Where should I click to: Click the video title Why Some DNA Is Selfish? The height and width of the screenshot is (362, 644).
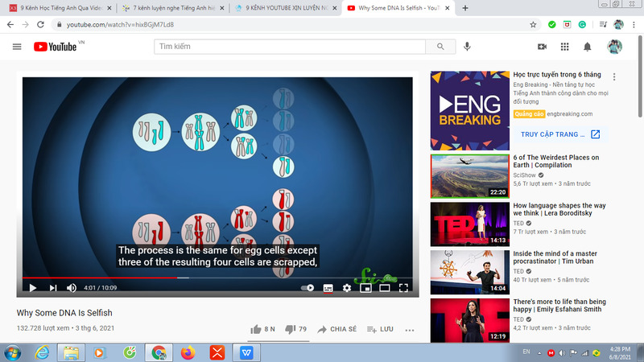[x=64, y=313]
